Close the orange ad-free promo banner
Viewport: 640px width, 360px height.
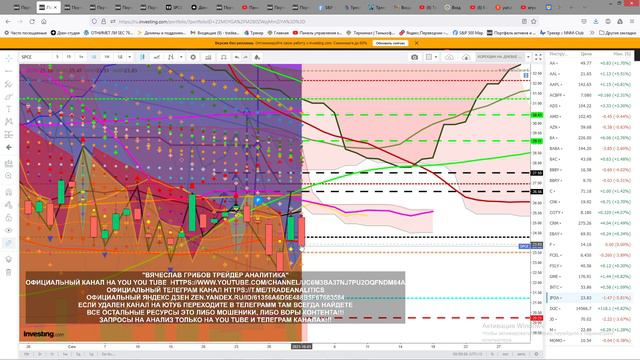[416, 43]
